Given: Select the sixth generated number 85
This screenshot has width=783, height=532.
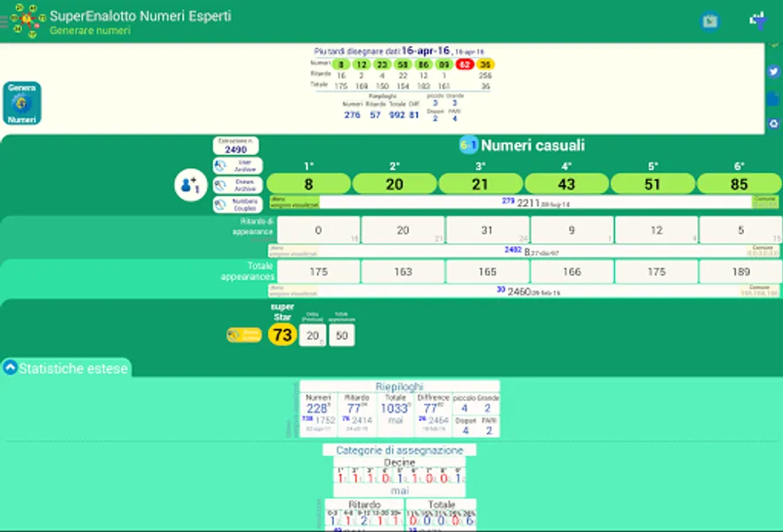Looking at the screenshot, I should [739, 184].
